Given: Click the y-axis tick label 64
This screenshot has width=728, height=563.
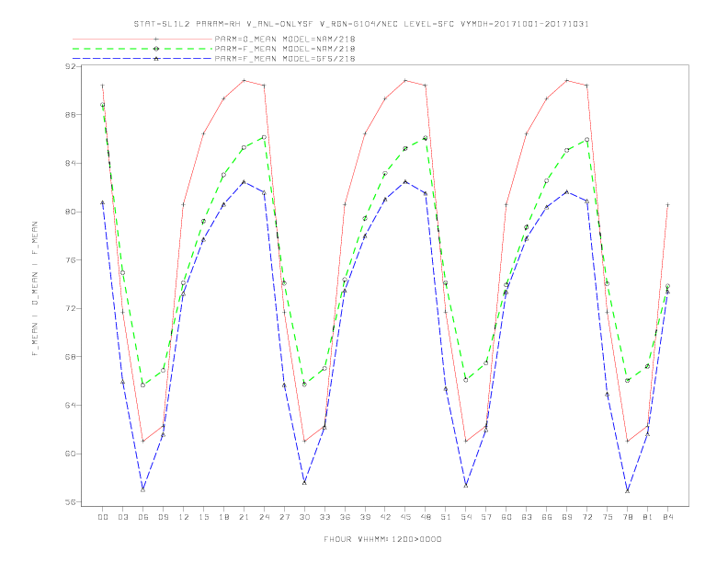Looking at the screenshot, I should coord(70,405).
